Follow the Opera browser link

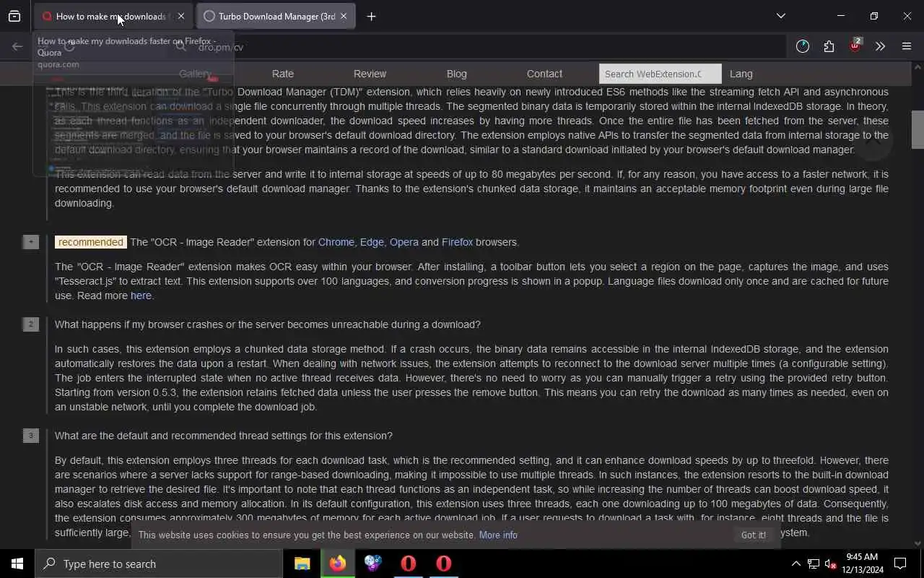(x=404, y=242)
